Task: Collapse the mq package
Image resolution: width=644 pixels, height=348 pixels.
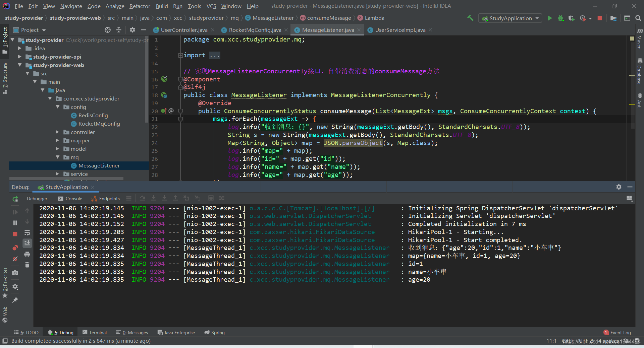Action: 58,157
